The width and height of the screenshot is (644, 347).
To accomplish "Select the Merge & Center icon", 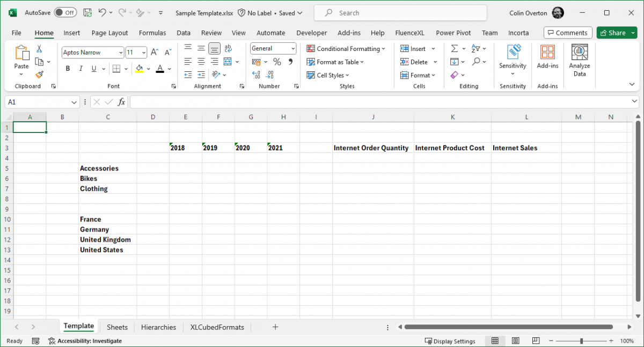I will click(228, 61).
